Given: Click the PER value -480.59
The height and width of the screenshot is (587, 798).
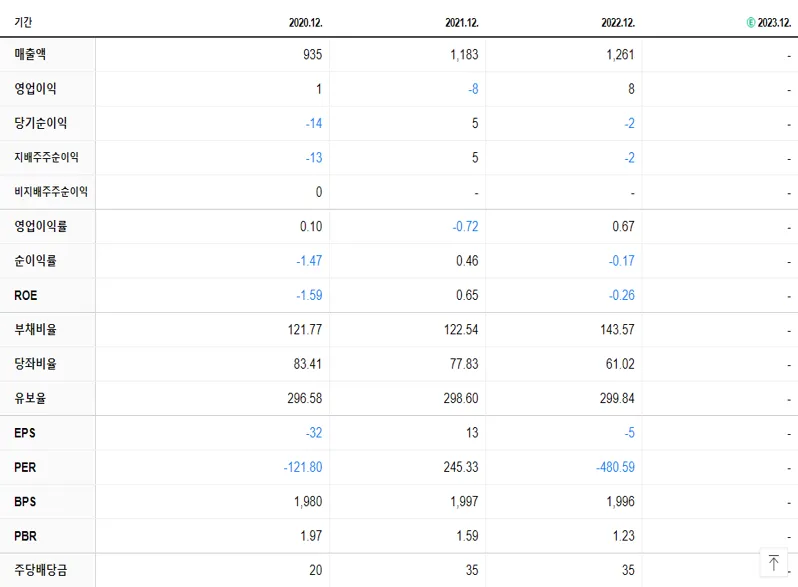Looking at the screenshot, I should tap(615, 467).
